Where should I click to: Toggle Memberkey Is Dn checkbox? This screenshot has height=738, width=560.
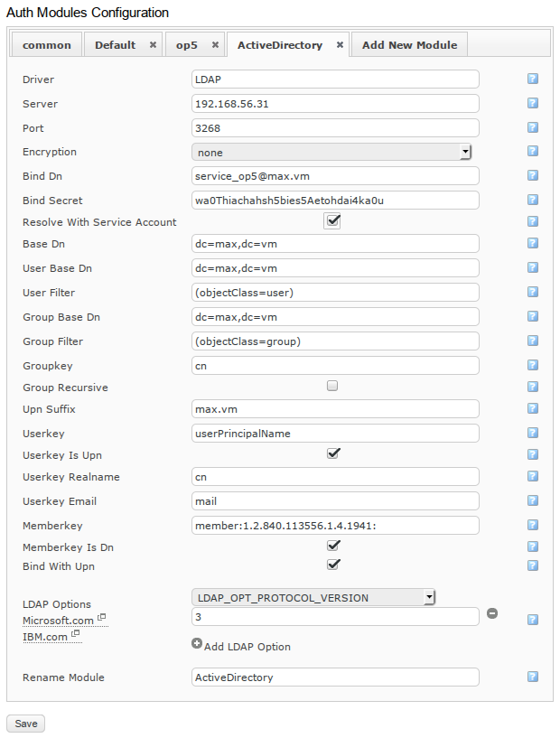click(x=333, y=546)
